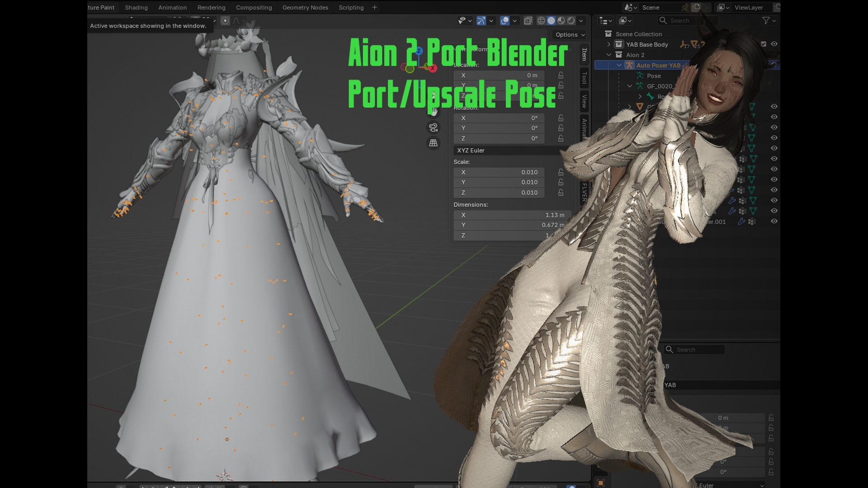Hide the er.001 object with its eye icon
Screen dimensions: 868x488
tap(774, 221)
